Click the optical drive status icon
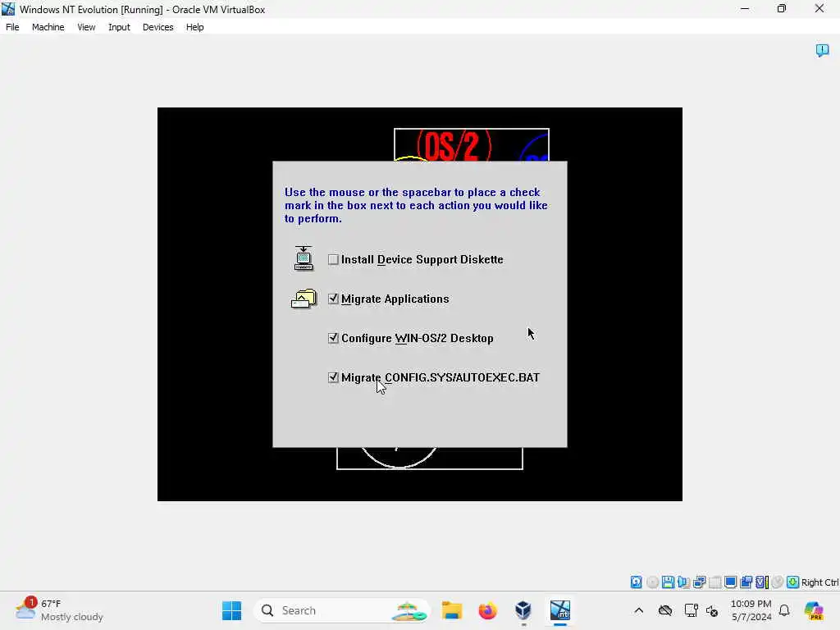Image resolution: width=840 pixels, height=630 pixels. 652,582
